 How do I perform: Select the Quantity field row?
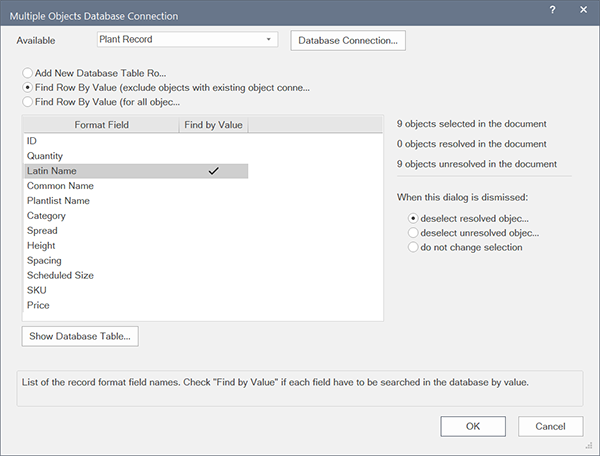45,156
